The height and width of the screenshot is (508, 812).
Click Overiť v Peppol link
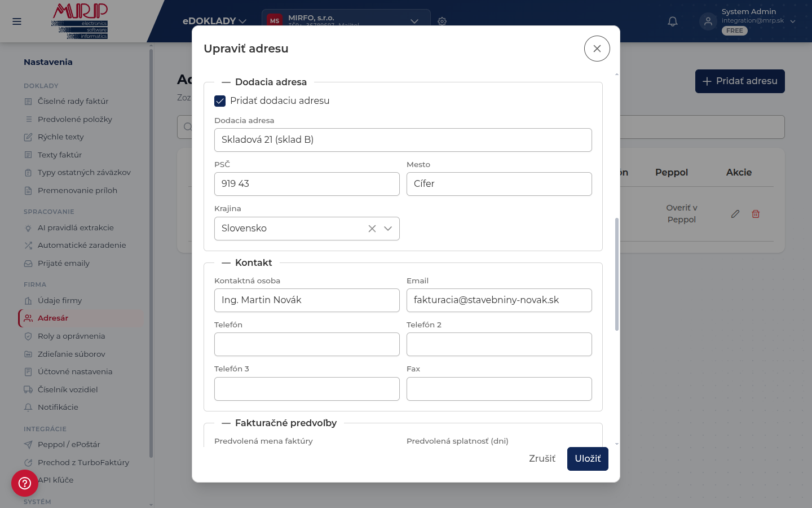point(682,214)
